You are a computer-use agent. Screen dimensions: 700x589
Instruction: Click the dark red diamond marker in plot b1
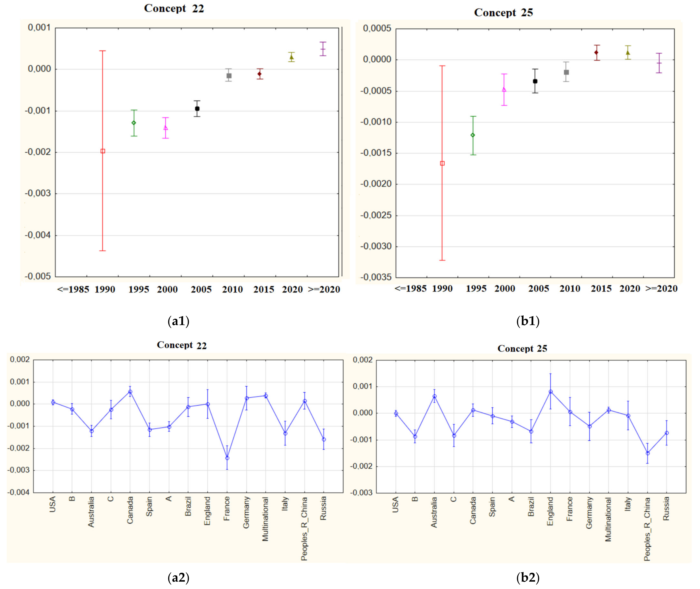pos(596,52)
